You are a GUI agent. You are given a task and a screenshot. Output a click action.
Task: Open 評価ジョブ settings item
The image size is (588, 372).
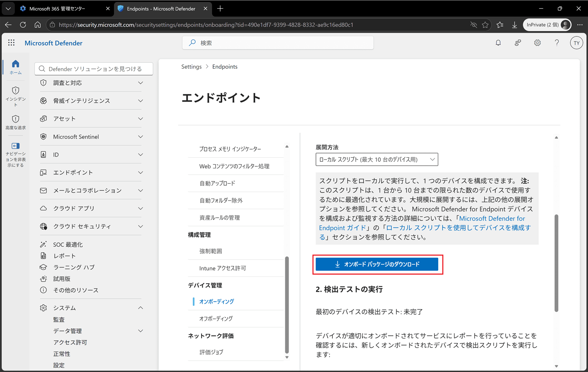[x=211, y=352]
